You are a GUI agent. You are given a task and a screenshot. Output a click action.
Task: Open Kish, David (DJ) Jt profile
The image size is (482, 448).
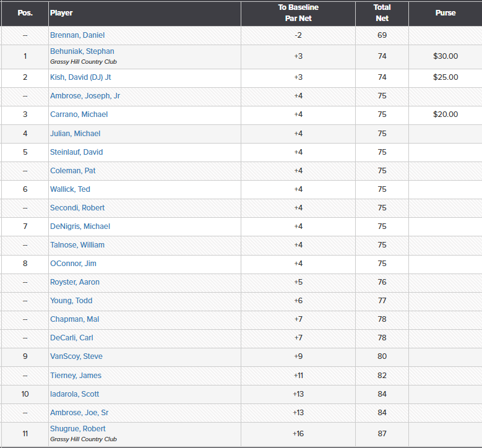click(80, 77)
